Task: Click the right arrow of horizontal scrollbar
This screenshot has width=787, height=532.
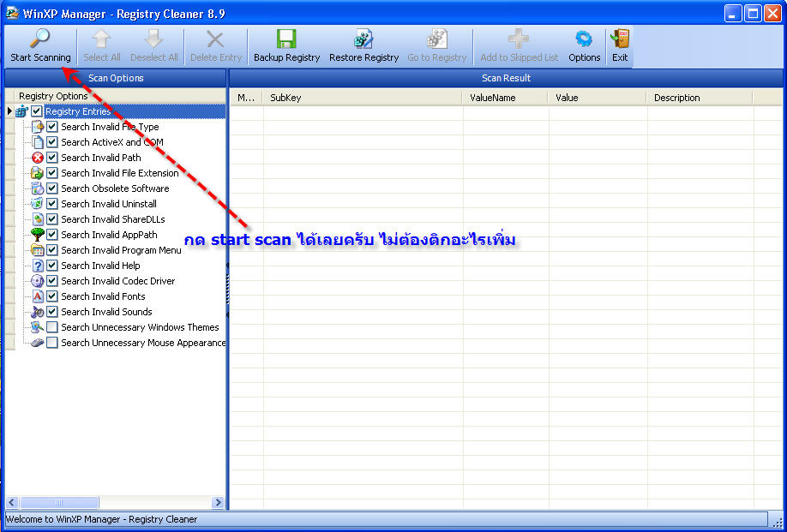Action: pyautogui.click(x=218, y=502)
